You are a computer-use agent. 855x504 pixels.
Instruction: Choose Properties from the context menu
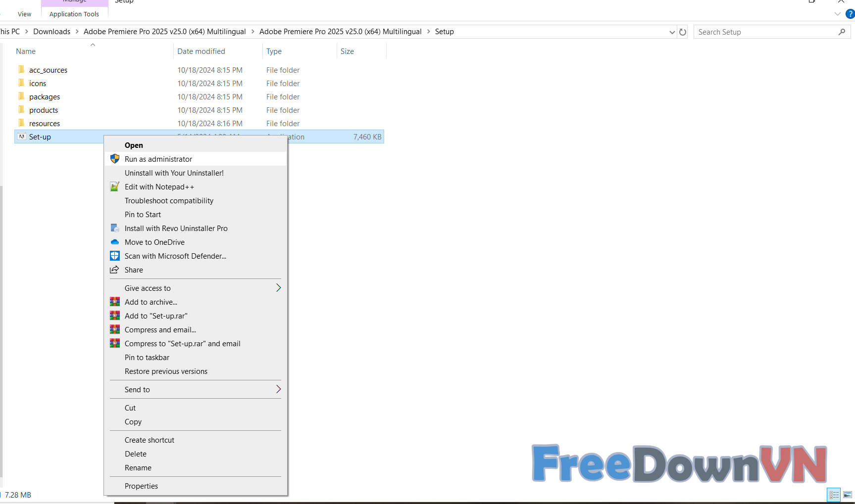(x=141, y=486)
